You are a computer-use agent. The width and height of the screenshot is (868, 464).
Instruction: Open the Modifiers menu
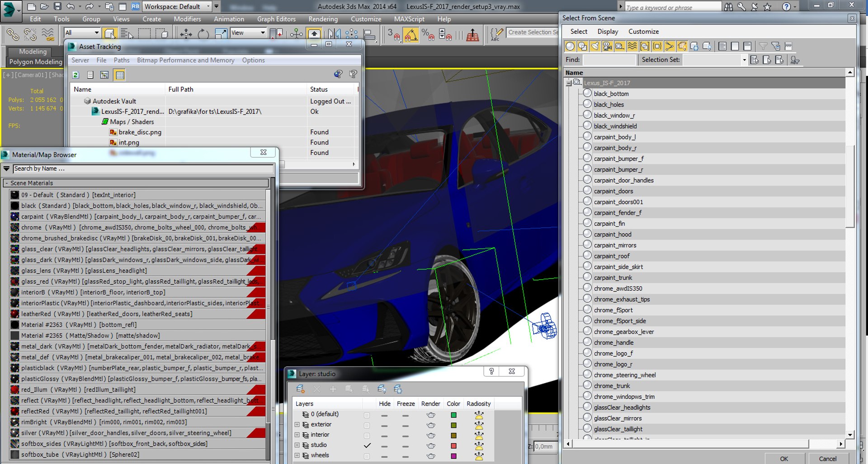click(x=187, y=19)
